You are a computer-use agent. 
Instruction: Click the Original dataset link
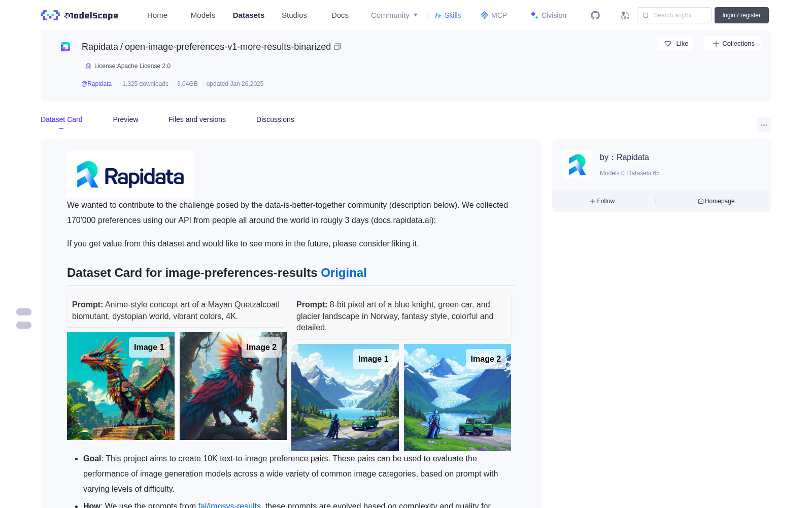click(344, 273)
